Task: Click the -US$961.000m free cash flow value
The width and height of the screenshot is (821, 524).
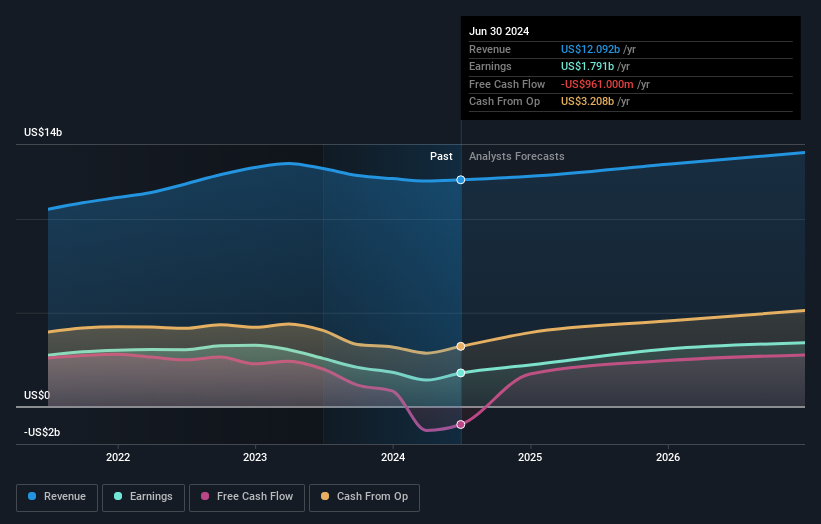Action: tap(597, 84)
